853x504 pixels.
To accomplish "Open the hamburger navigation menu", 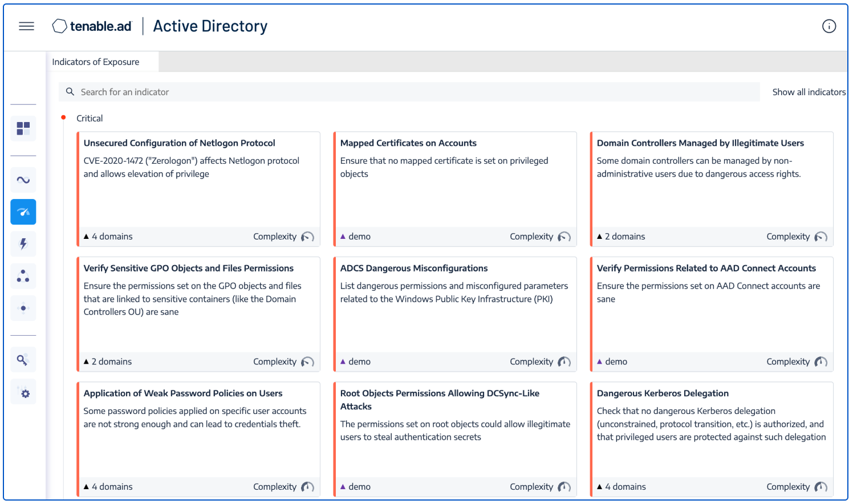I will [x=26, y=26].
